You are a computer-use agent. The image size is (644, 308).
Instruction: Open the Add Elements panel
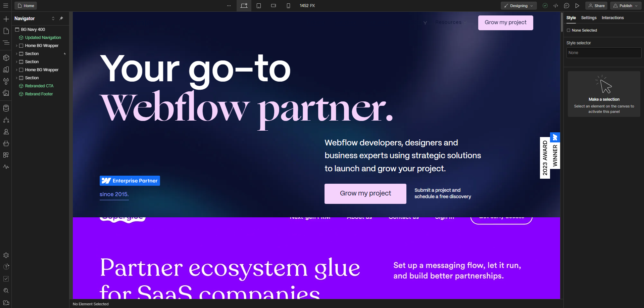[x=6, y=19]
